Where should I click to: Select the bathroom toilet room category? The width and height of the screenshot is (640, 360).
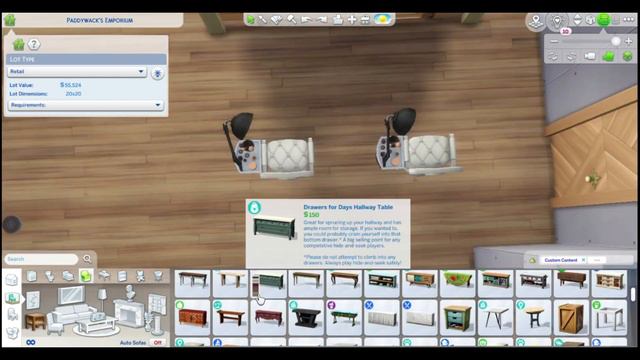50,276
